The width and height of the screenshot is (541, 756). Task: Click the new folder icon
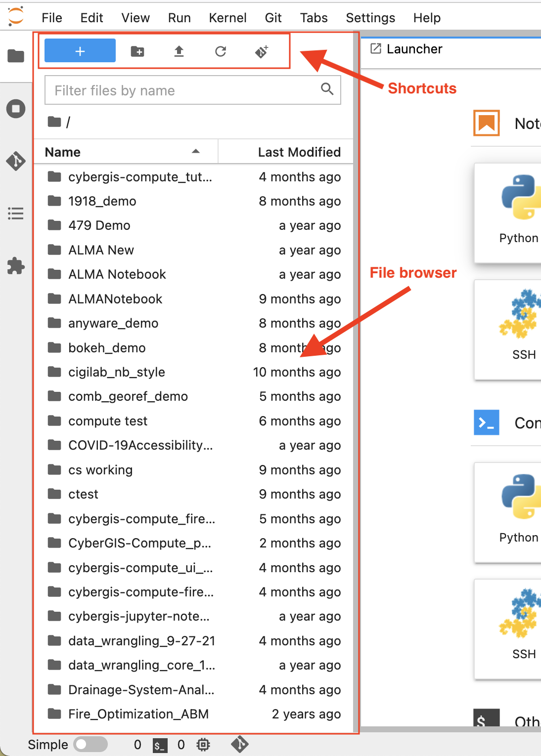click(137, 51)
